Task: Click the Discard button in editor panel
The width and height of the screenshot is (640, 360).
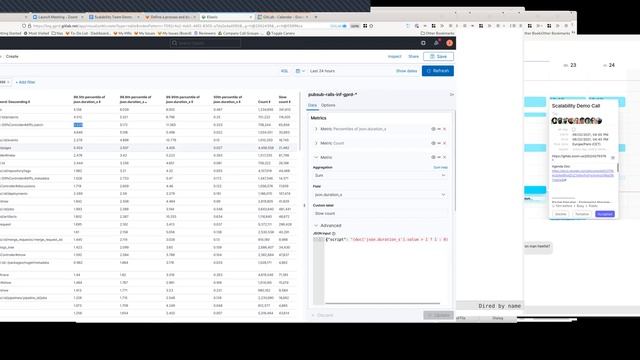Action: (x=322, y=315)
